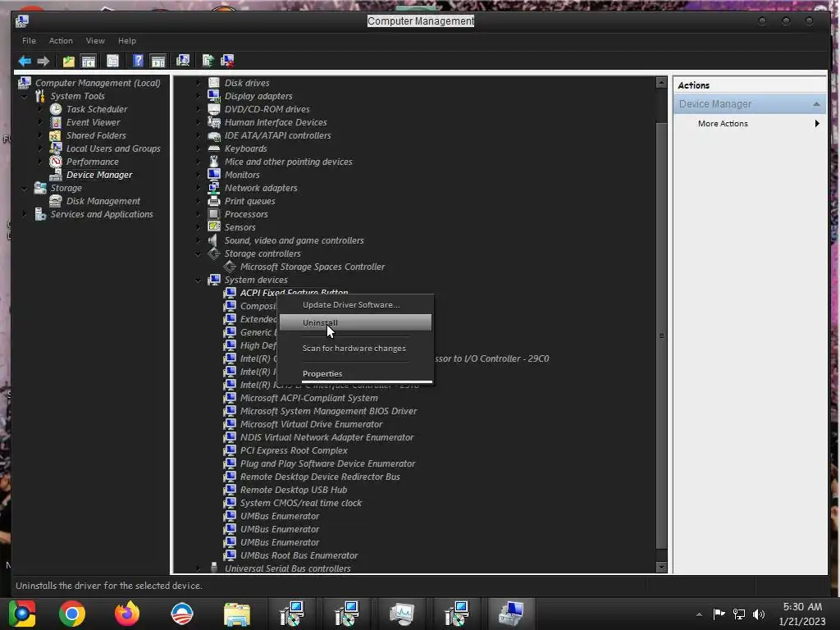840x630 pixels.
Task: Click the Scan for hardware changes toolbar icon
Action: pyautogui.click(x=183, y=61)
